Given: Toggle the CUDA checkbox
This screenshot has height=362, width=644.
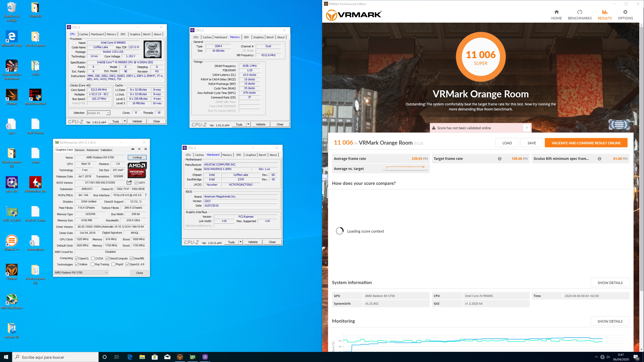Looking at the screenshot, I should click(93, 258).
